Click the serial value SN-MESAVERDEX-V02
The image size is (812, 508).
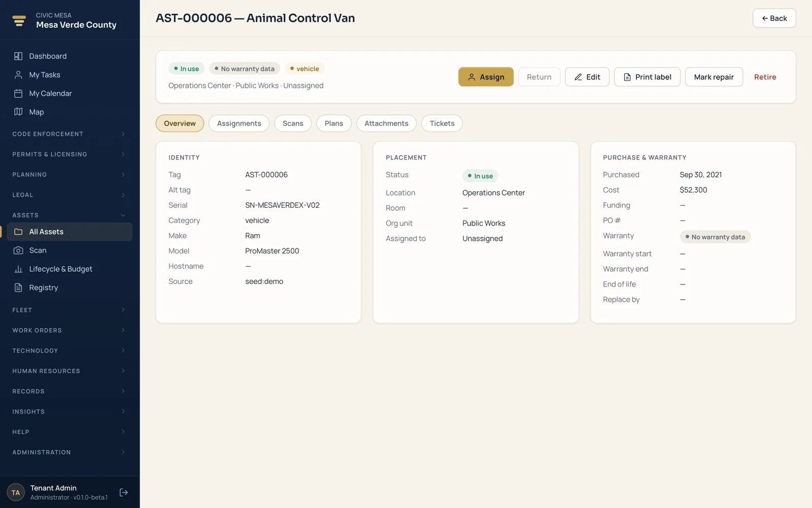[282, 205]
